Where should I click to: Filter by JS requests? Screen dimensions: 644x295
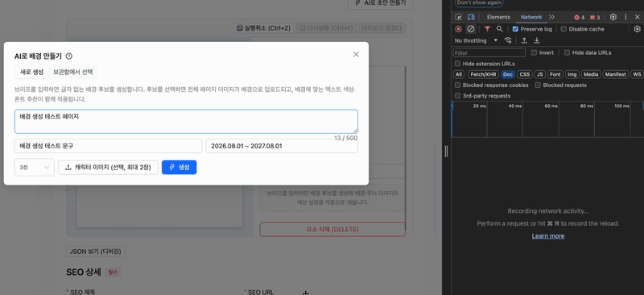540,74
